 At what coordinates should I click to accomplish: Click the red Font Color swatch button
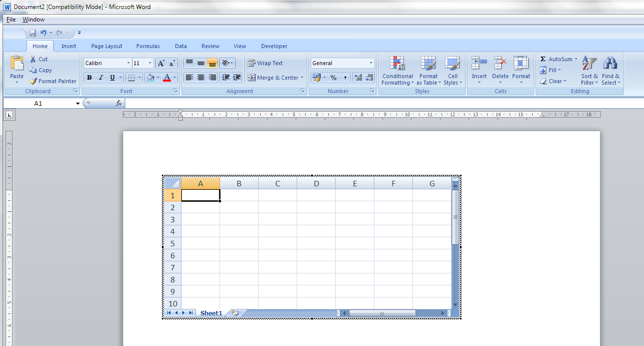(167, 78)
